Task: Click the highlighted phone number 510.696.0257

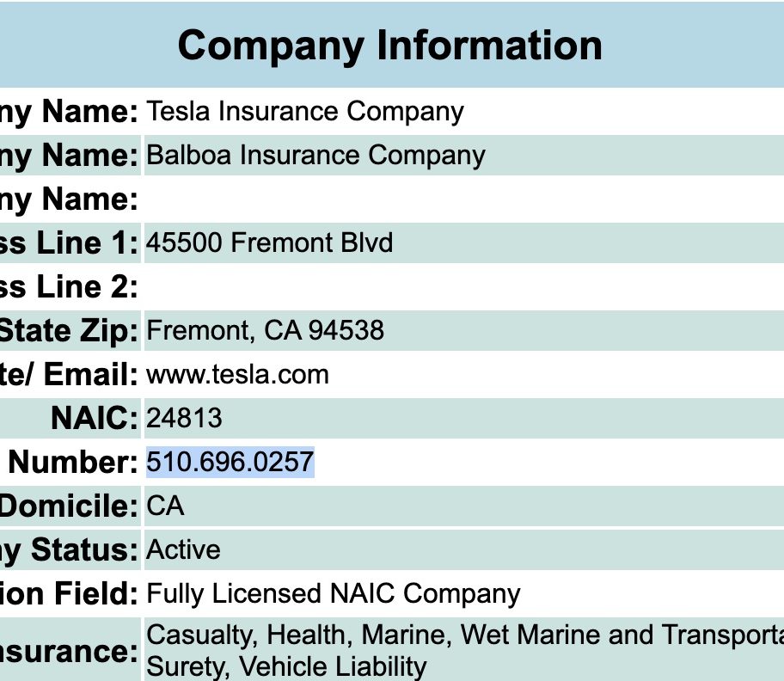Action: 230,462
